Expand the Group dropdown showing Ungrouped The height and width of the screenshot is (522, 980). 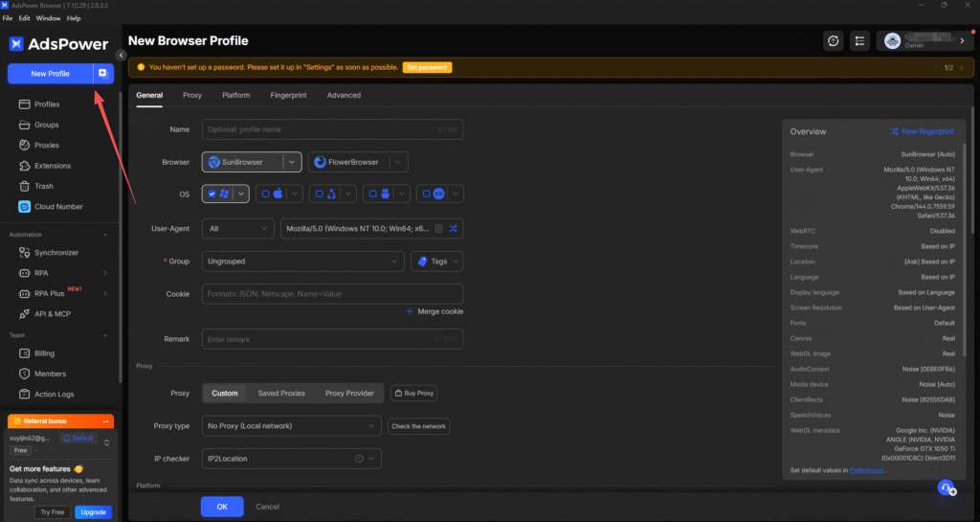click(302, 261)
